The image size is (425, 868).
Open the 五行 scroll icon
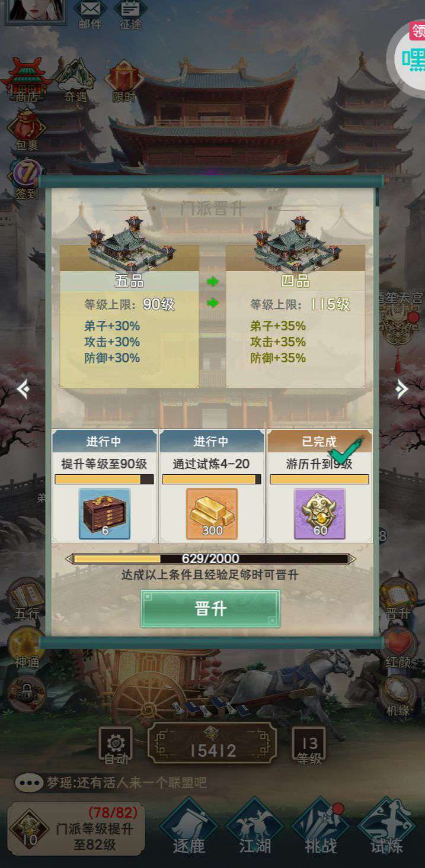[x=27, y=599]
